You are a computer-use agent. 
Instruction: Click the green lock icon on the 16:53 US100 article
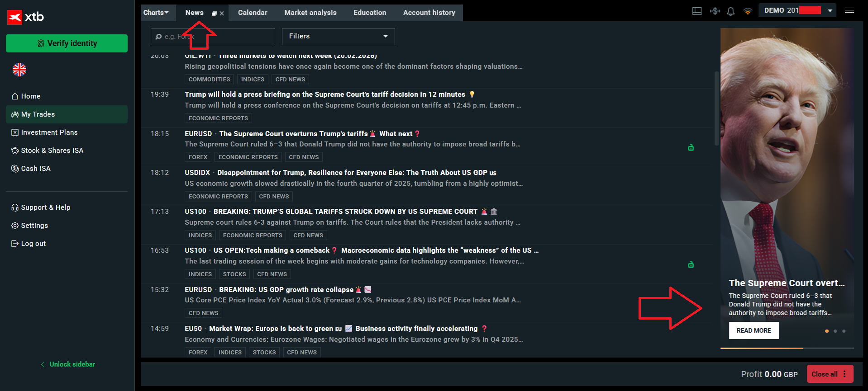click(x=691, y=264)
